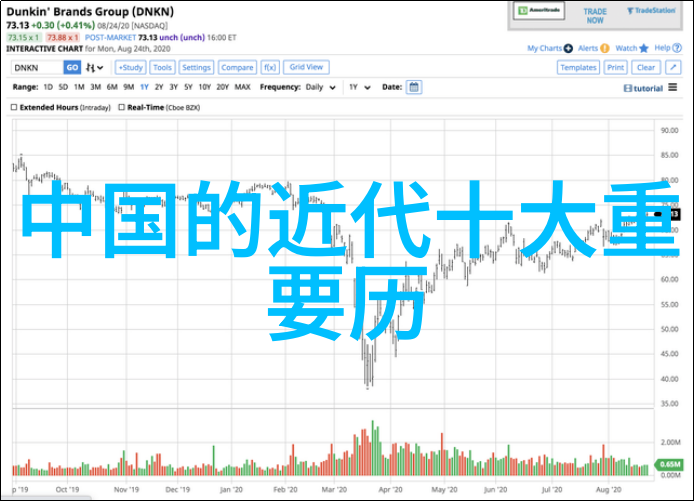Image resolution: width=695 pixels, height=502 pixels.
Task: Click the 73.88 x 1 ask quote
Action: (62, 38)
